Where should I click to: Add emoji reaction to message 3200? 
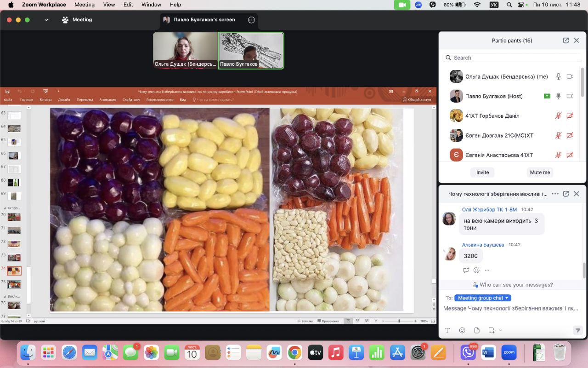pyautogui.click(x=476, y=270)
